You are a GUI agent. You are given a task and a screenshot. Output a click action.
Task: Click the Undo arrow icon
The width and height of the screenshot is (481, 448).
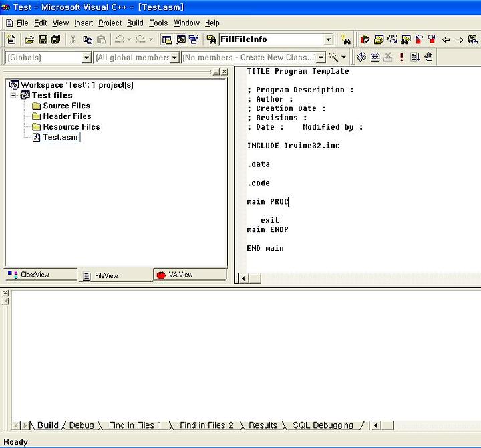tap(120, 39)
